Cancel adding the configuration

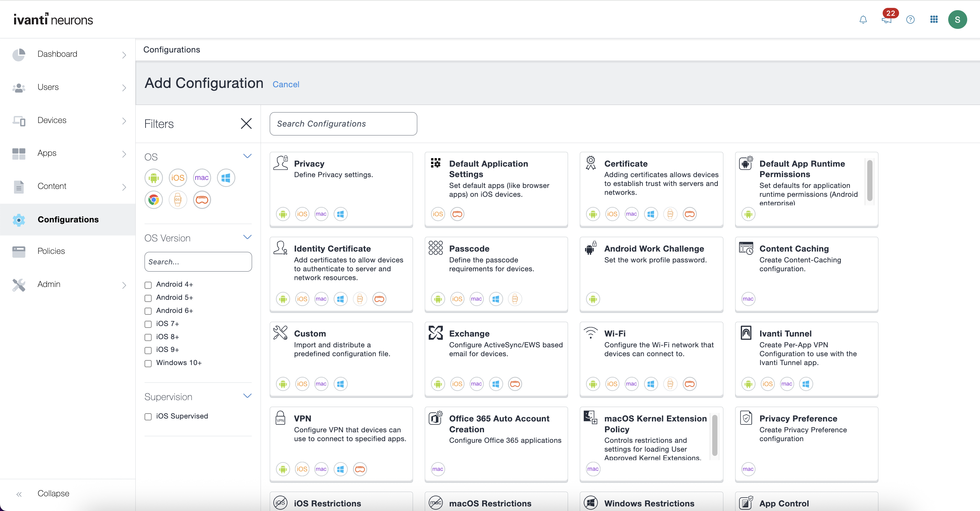coord(286,85)
